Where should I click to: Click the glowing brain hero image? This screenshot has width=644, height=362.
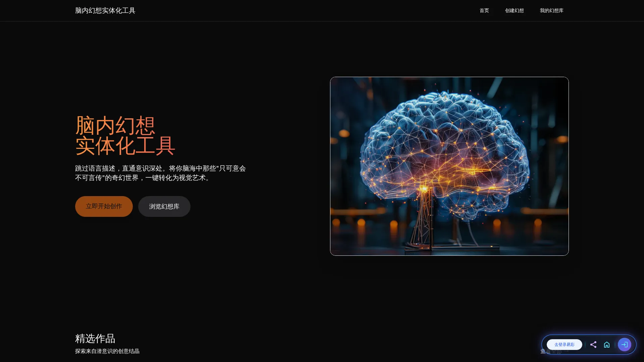449,166
